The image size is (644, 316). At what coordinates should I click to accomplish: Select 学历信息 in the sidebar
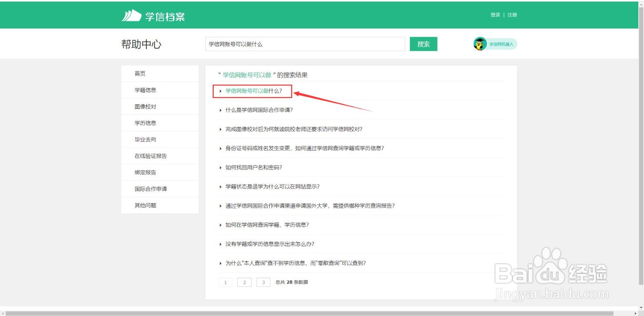click(160, 123)
